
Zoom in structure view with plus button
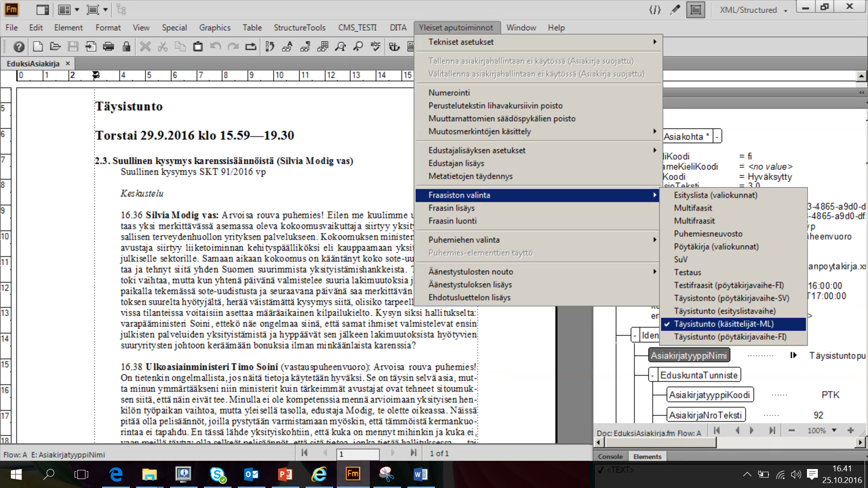[x=850, y=431]
